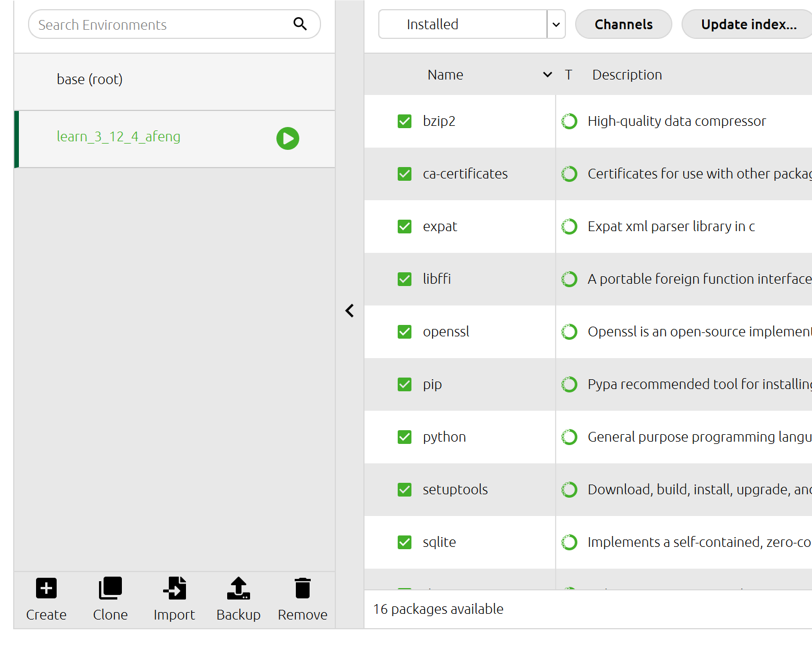The image size is (812, 647).
Task: Click the Backup environment icon
Action: point(239,588)
